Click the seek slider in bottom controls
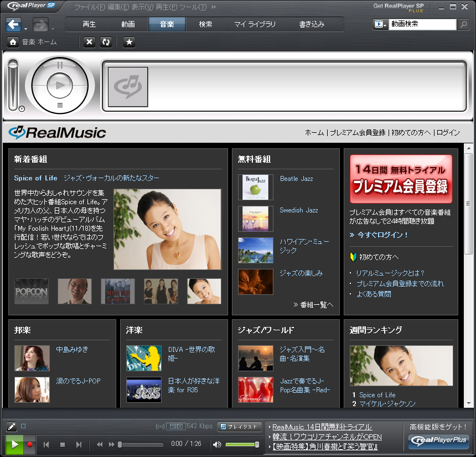This screenshot has width=476, height=457. click(x=141, y=445)
